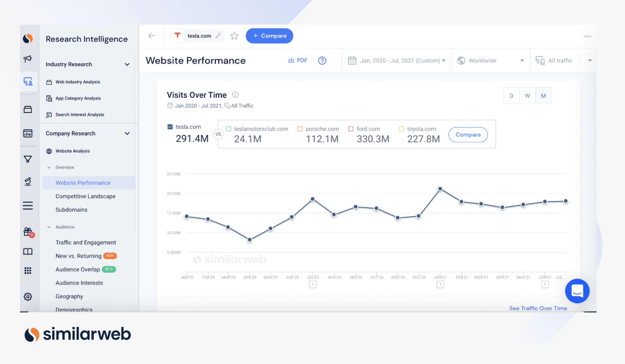Collapse the Company Research section
This screenshot has width=625, height=364.
tap(127, 133)
